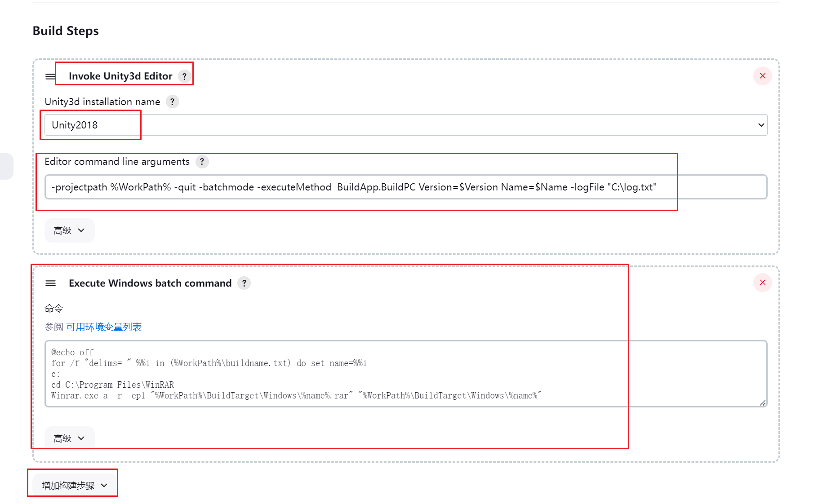
Task: Click the Unity3d installation name label
Action: (102, 102)
